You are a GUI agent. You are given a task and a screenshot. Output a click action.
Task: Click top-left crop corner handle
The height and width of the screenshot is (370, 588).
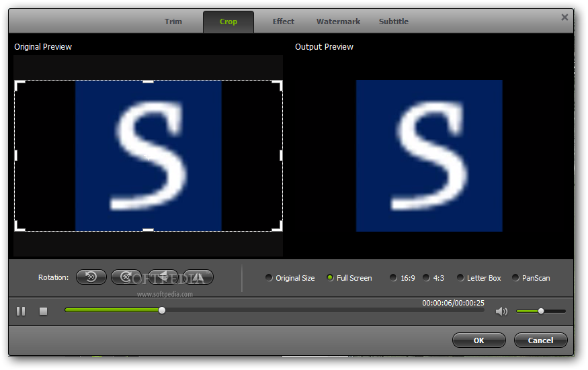tap(19, 85)
